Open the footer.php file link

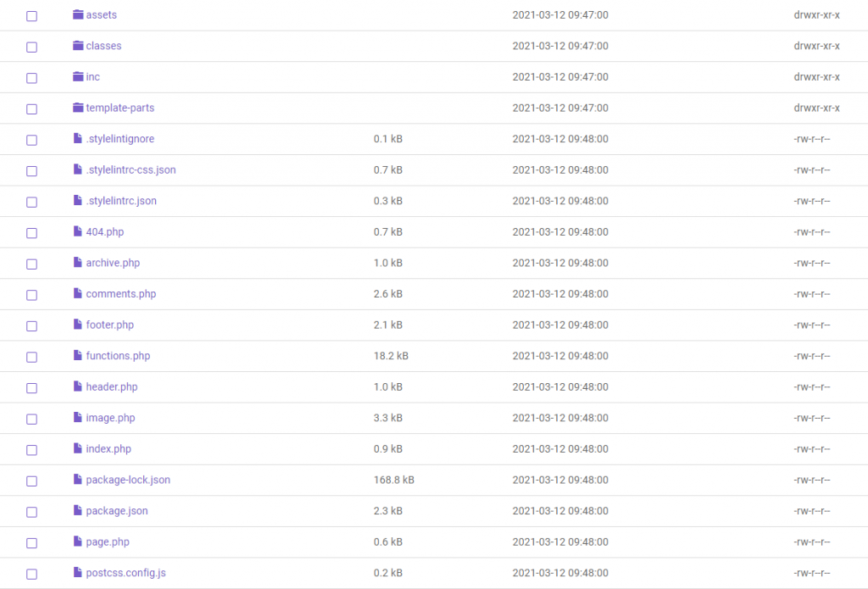point(110,325)
